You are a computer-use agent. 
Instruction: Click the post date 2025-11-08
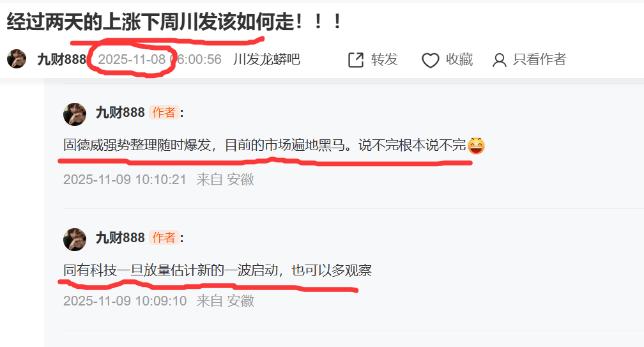coord(132,59)
